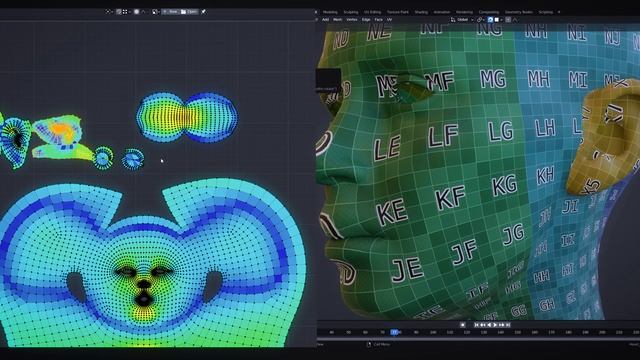Switch to the Texture Paint workspace tab

(398, 12)
